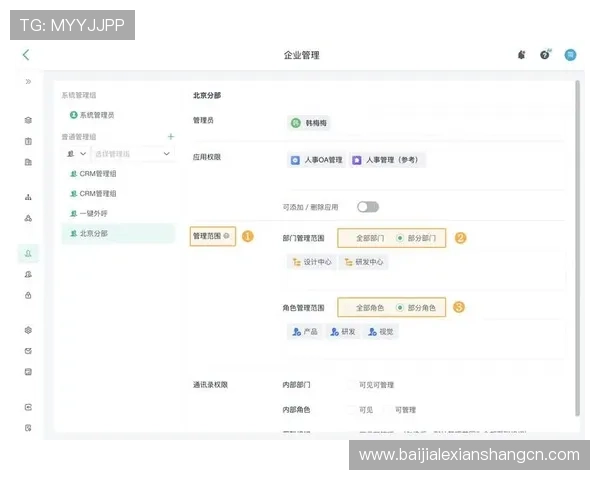Viewport: 600px width, 480px height.
Task: Click the 管理范围 label
Action: 207,236
